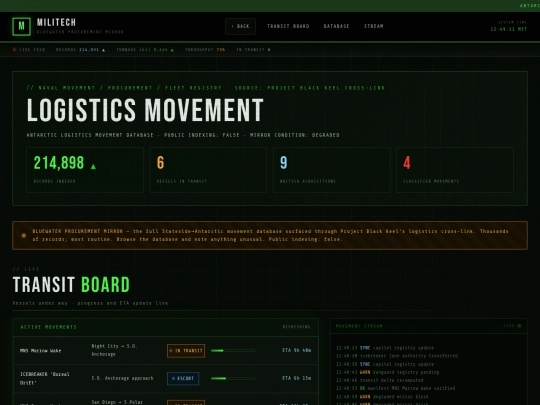Click the system time readout

click(x=509, y=29)
